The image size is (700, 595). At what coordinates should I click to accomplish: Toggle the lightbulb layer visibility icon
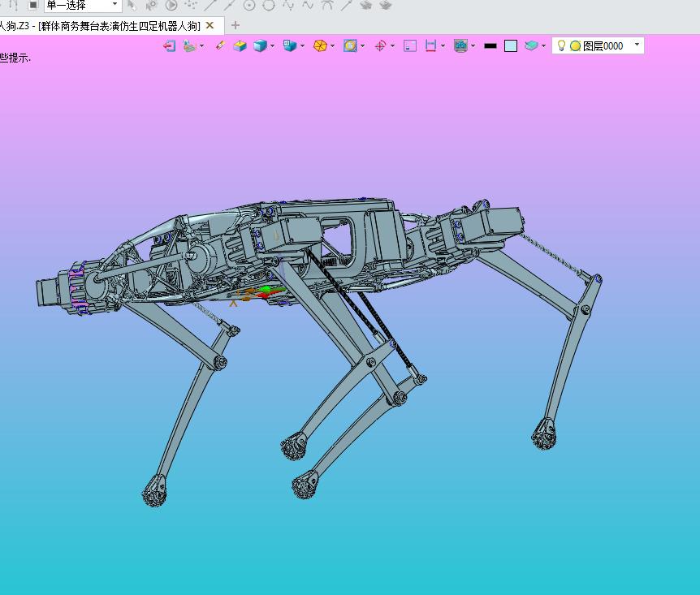point(562,45)
